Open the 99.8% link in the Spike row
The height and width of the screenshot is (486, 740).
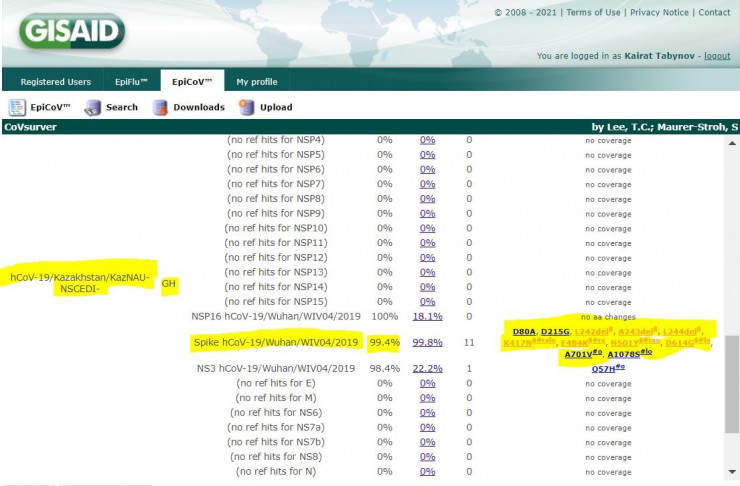click(427, 342)
